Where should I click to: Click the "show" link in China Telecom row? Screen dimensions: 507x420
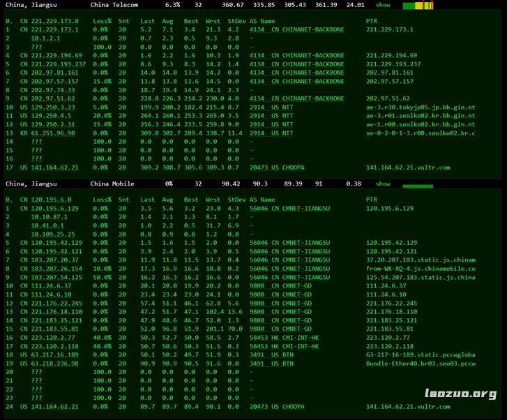coord(383,5)
